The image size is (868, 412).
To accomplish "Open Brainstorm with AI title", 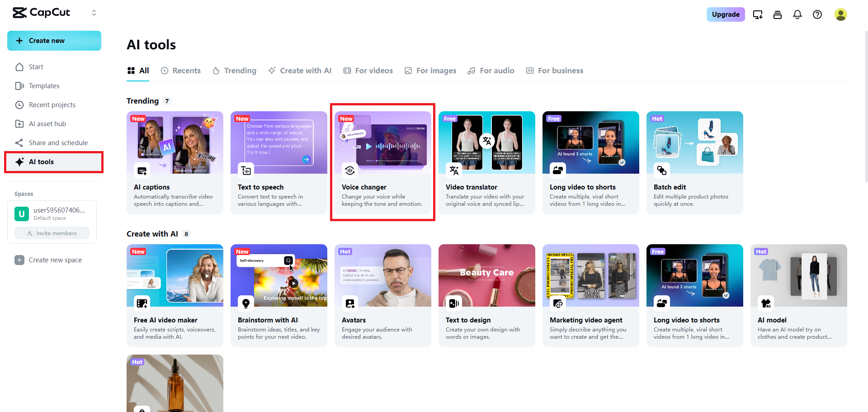I will 268,320.
